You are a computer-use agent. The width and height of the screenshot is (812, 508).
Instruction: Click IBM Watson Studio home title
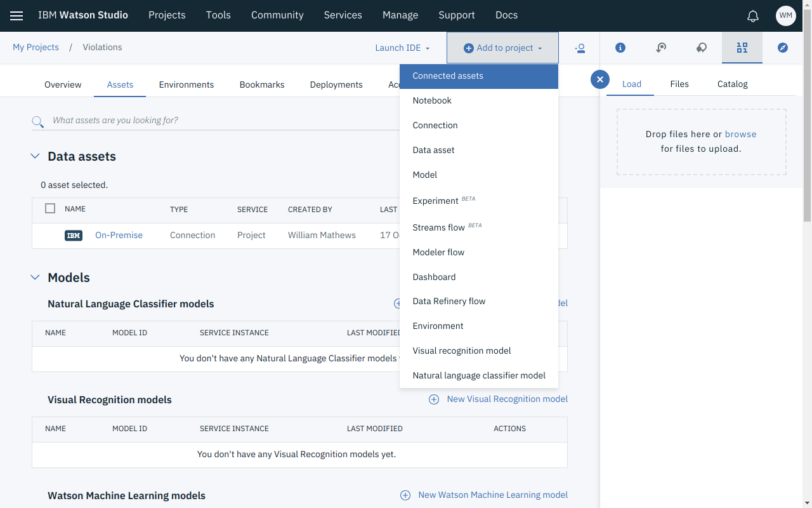pyautogui.click(x=83, y=15)
